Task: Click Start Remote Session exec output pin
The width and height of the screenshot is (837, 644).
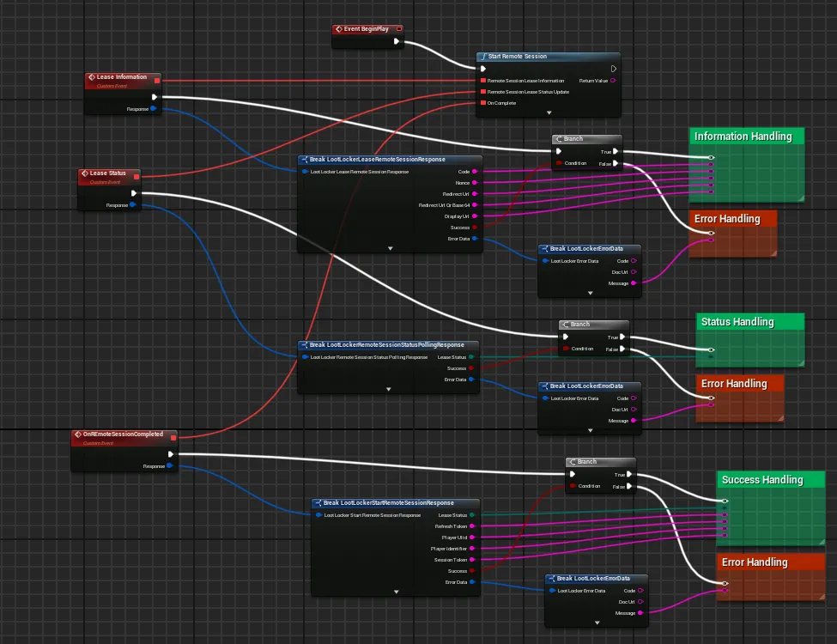Action: tap(613, 69)
